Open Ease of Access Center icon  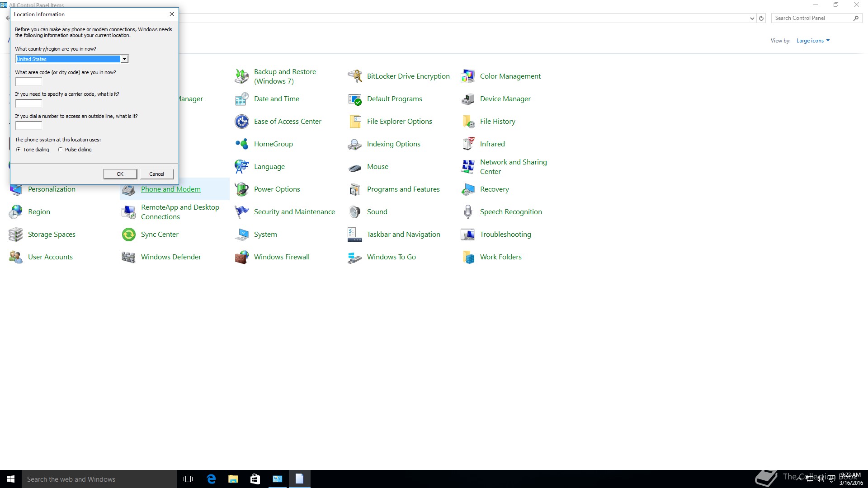[242, 122]
